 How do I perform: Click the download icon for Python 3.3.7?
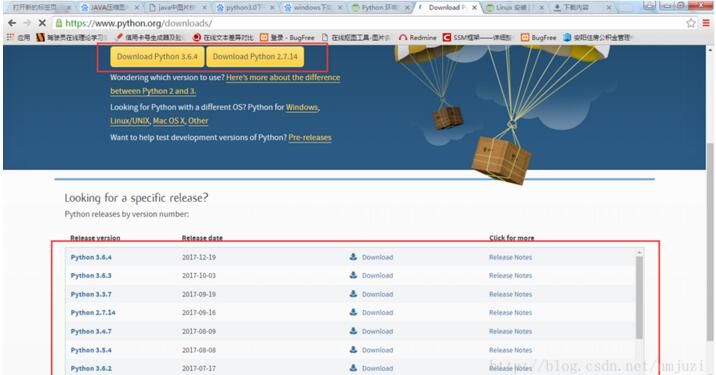click(353, 294)
